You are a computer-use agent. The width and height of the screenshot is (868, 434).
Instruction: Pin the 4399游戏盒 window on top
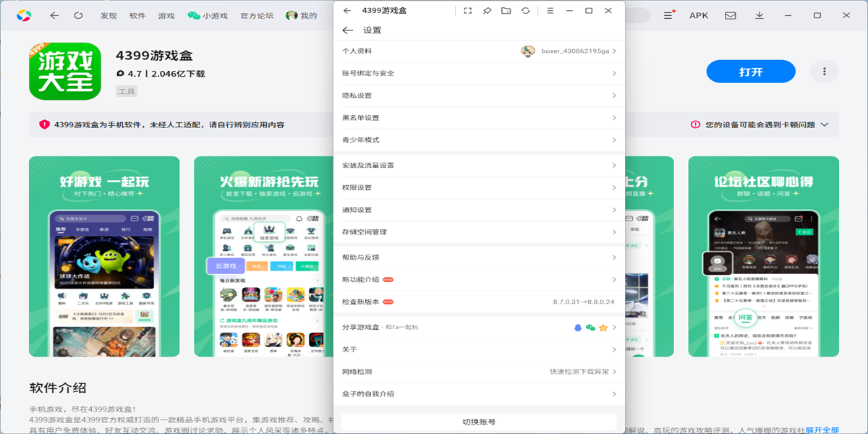click(x=487, y=11)
